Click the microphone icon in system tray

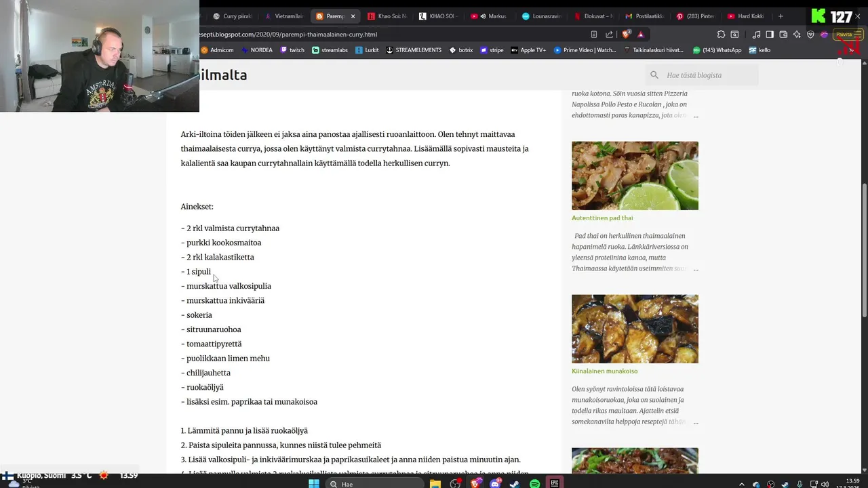click(800, 484)
